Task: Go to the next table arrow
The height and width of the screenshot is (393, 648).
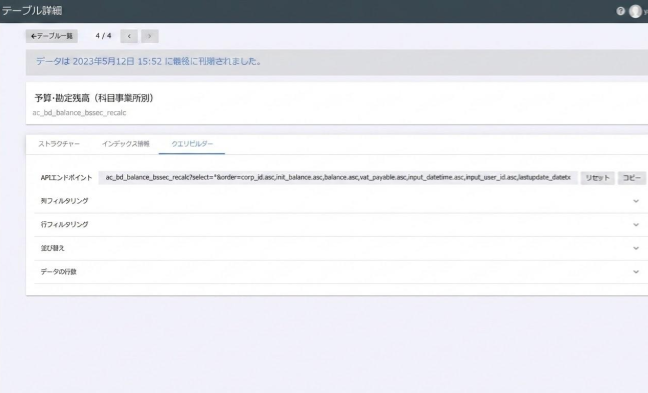Action: pos(150,36)
